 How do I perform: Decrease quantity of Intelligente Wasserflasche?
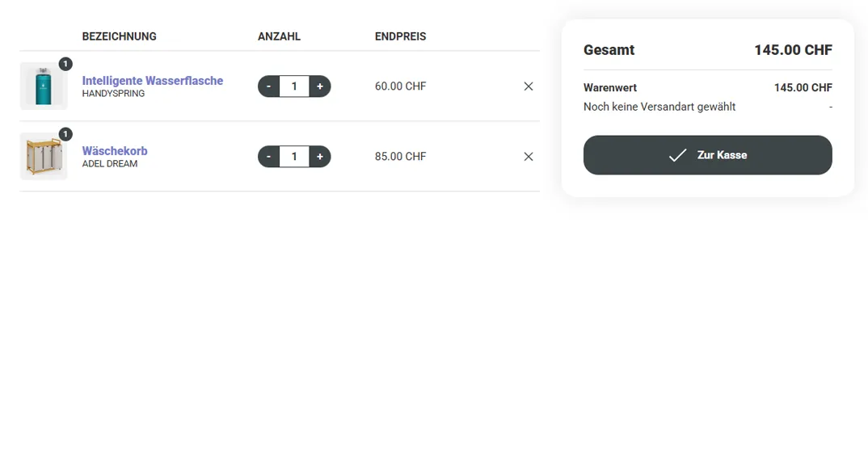(269, 86)
